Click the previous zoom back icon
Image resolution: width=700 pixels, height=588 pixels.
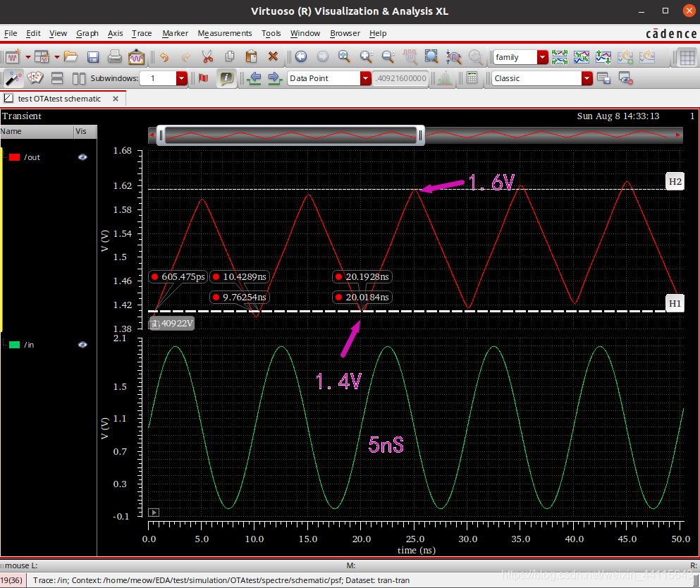[x=301, y=56]
